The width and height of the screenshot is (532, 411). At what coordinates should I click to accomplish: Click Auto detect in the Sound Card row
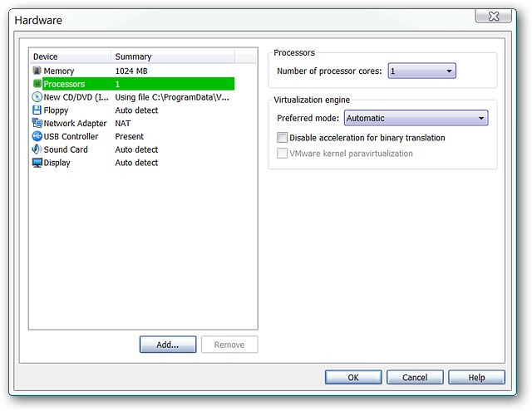point(136,149)
